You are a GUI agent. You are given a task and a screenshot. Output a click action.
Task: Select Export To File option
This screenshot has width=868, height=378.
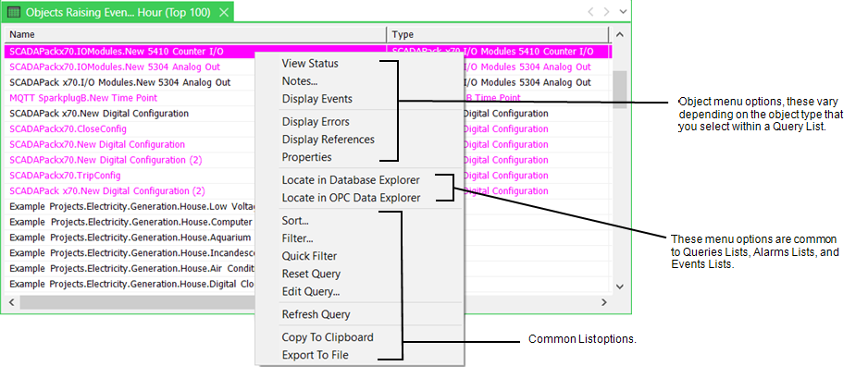point(315,355)
